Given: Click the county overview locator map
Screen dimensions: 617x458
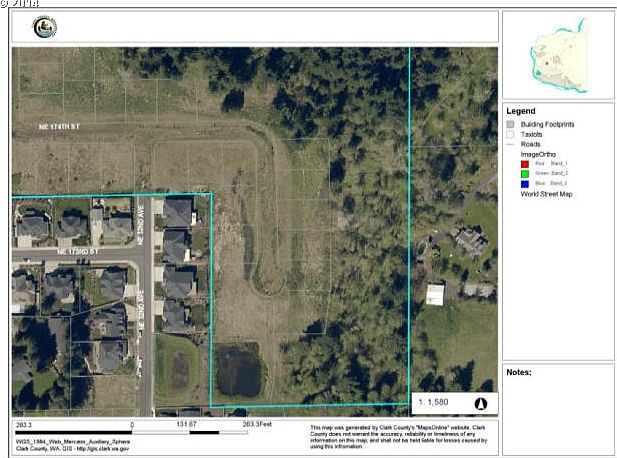Looking at the screenshot, I should click(559, 55).
